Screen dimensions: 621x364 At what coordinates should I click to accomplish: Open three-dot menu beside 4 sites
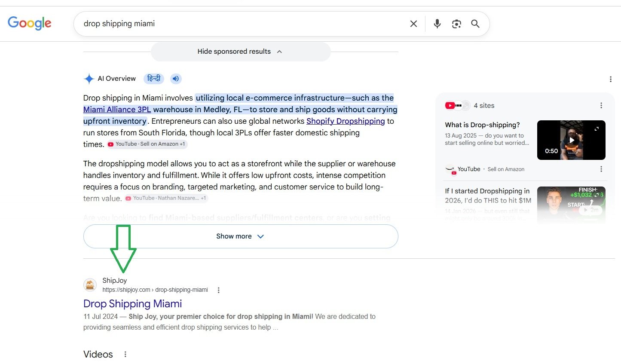[601, 106]
